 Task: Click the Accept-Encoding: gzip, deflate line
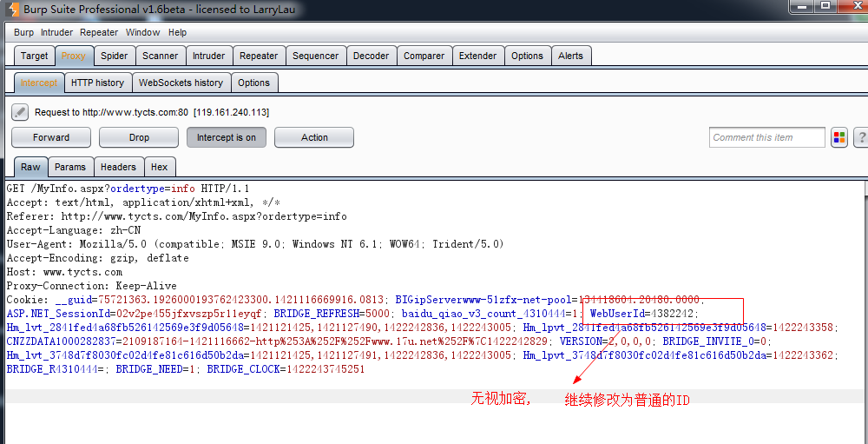[97, 258]
